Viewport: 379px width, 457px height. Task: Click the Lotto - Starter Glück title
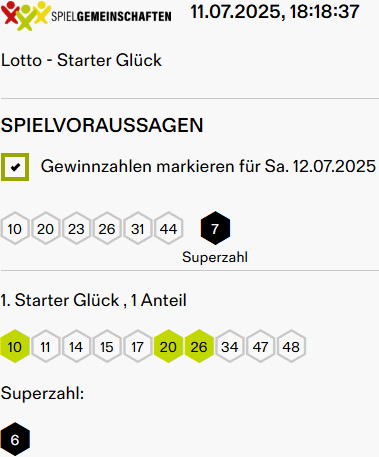pos(81,60)
